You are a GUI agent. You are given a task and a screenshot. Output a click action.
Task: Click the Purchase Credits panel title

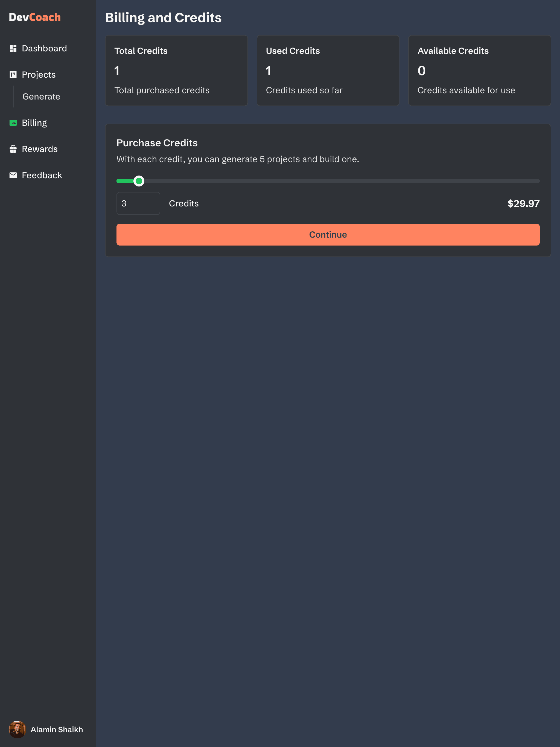(157, 143)
